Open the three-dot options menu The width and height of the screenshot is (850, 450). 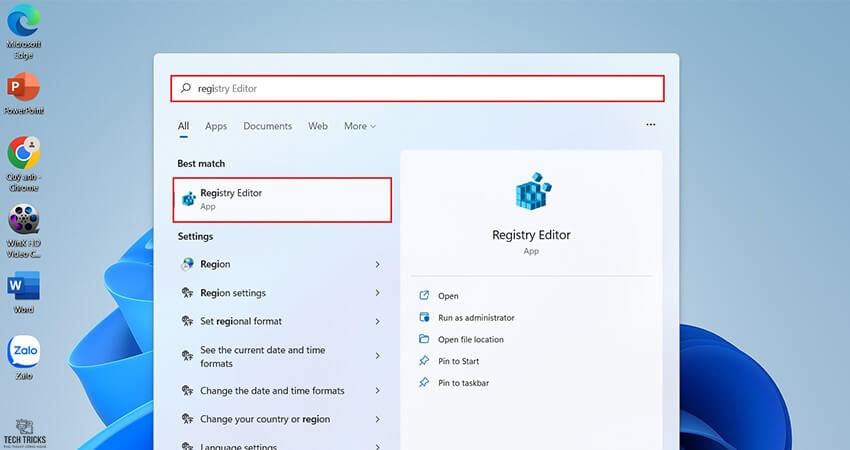pos(651,125)
